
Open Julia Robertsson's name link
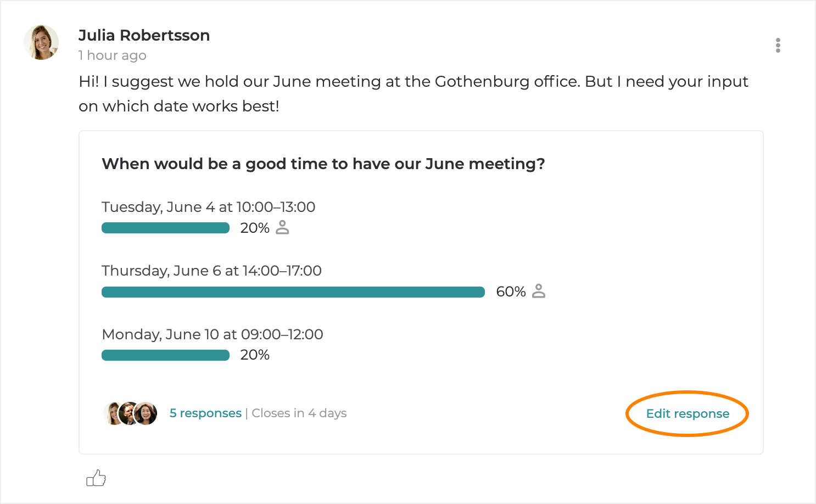(144, 35)
